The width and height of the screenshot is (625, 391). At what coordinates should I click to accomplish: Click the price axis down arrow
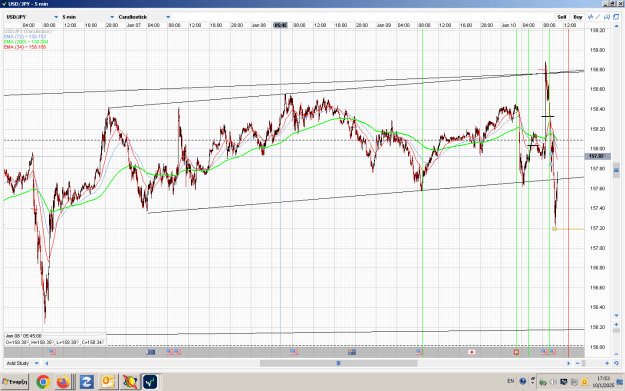[x=616, y=316]
